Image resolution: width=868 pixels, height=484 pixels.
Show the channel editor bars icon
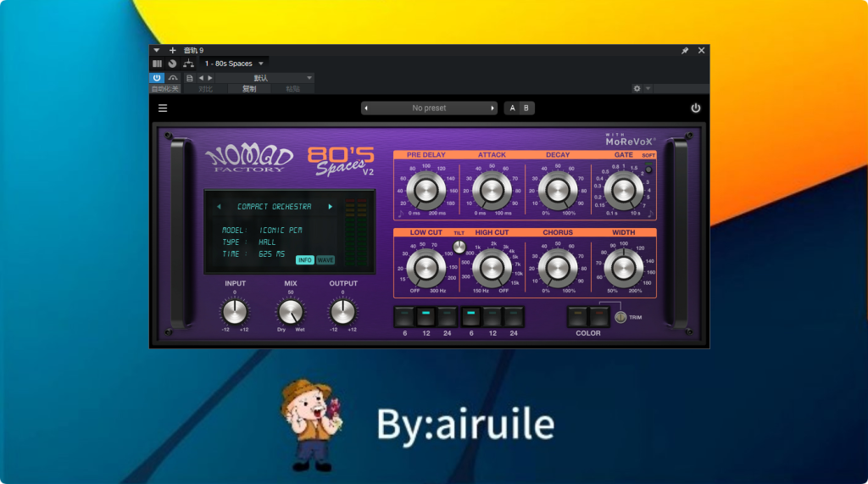click(x=157, y=64)
